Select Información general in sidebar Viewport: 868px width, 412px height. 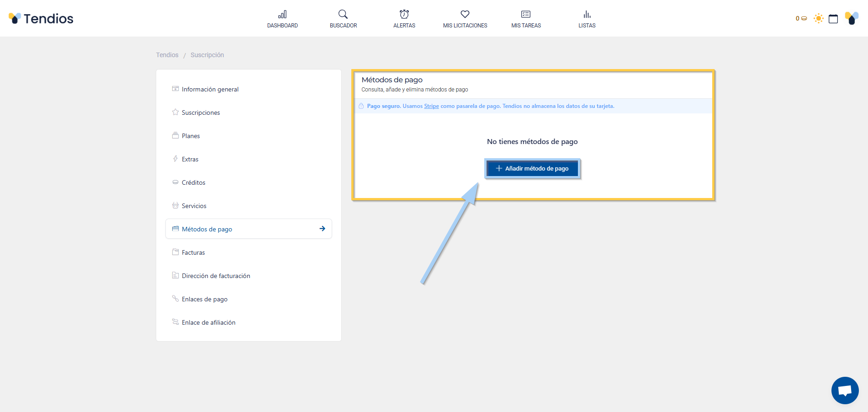coord(210,89)
